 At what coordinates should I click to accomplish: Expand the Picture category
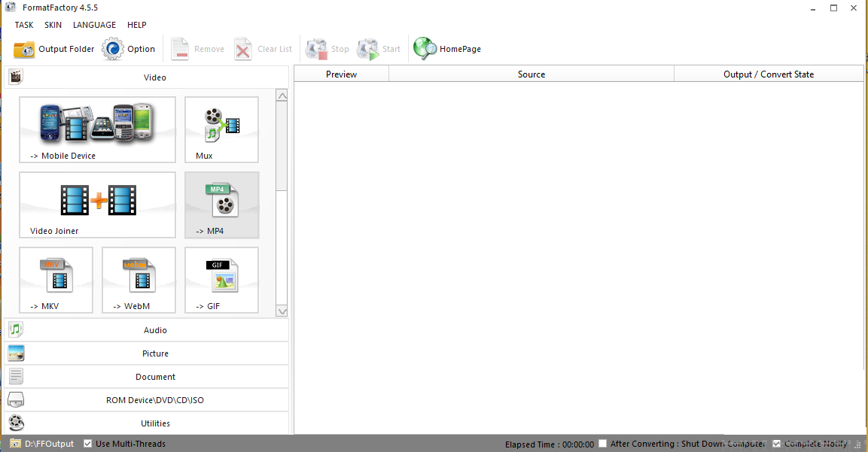(x=155, y=353)
